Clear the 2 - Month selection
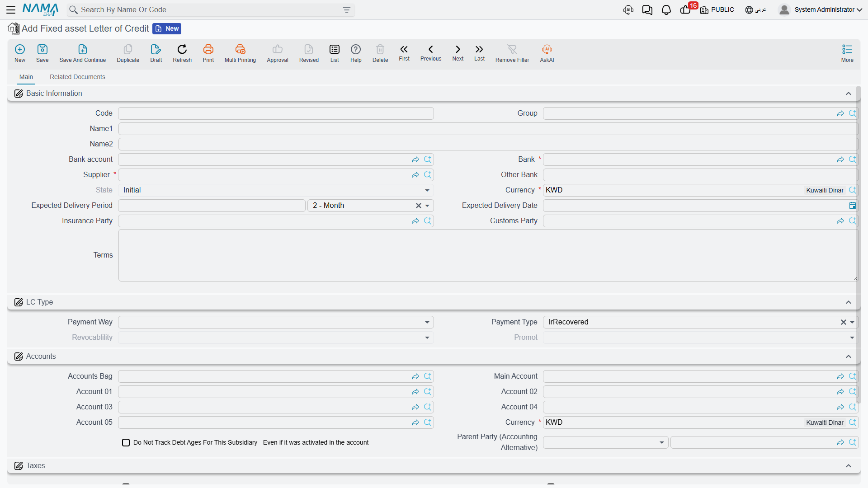Screen dimensions: 868x488 click(419, 206)
